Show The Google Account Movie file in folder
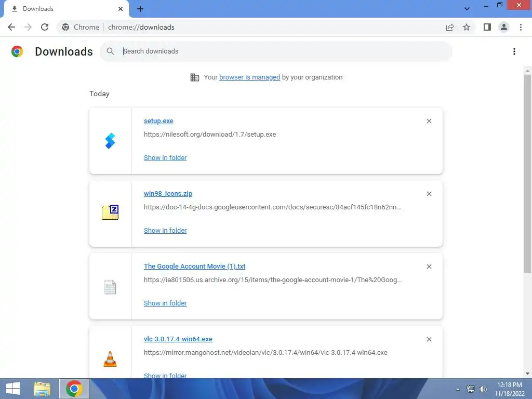Image resolution: width=532 pixels, height=399 pixels. click(165, 303)
